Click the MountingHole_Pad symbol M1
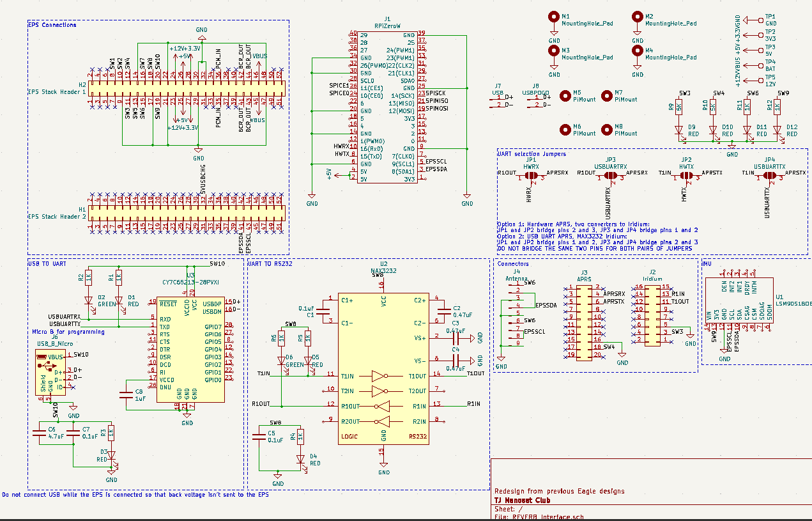The image size is (812, 521). point(553,16)
